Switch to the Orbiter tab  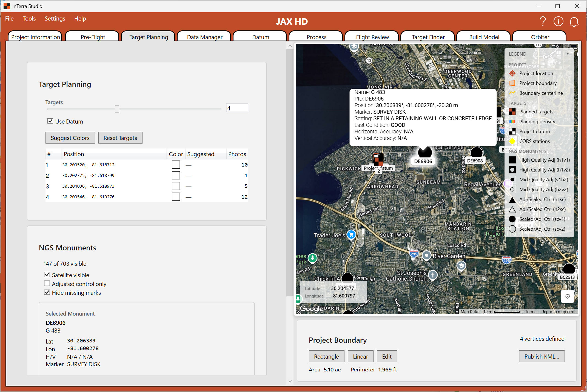(540, 37)
